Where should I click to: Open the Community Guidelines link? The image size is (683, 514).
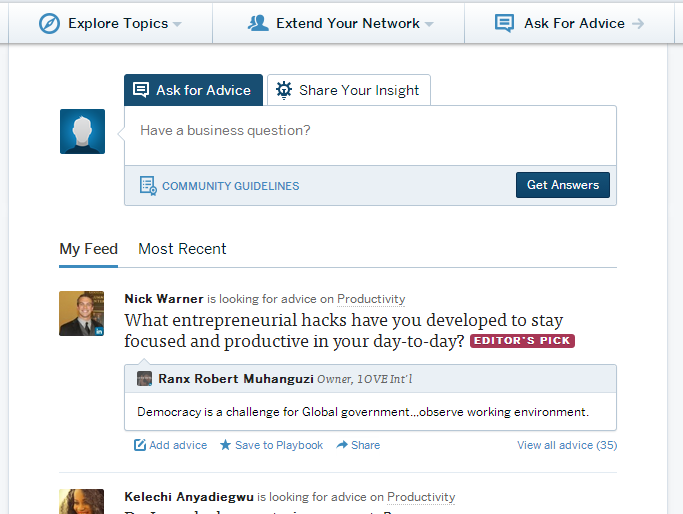coord(230,186)
